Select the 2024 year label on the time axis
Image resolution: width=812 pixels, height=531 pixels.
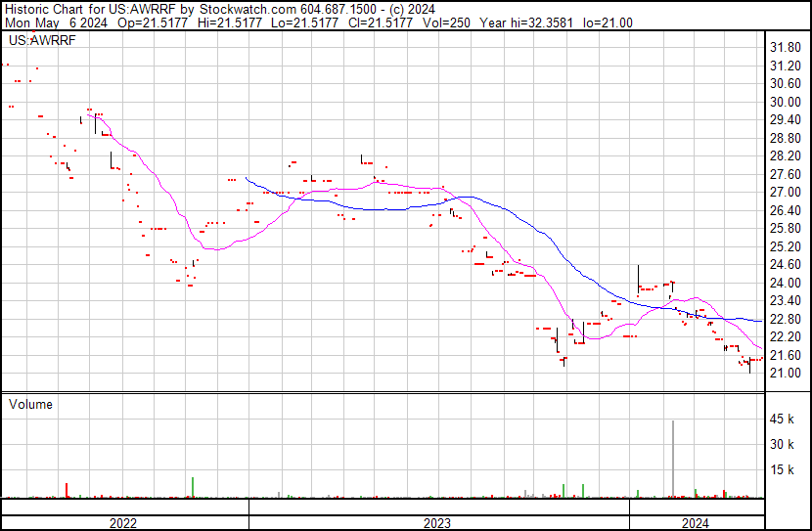[x=695, y=523]
